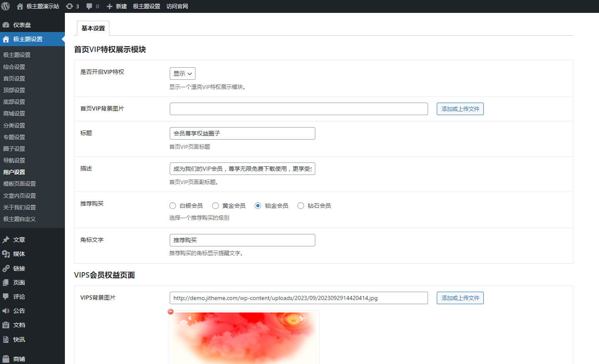Open 首页设置 in the sidebar submenu
The width and height of the screenshot is (599, 364).
tap(14, 79)
